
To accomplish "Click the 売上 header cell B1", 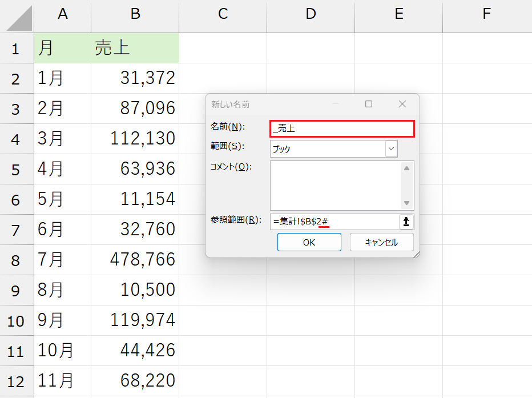I will [x=135, y=47].
